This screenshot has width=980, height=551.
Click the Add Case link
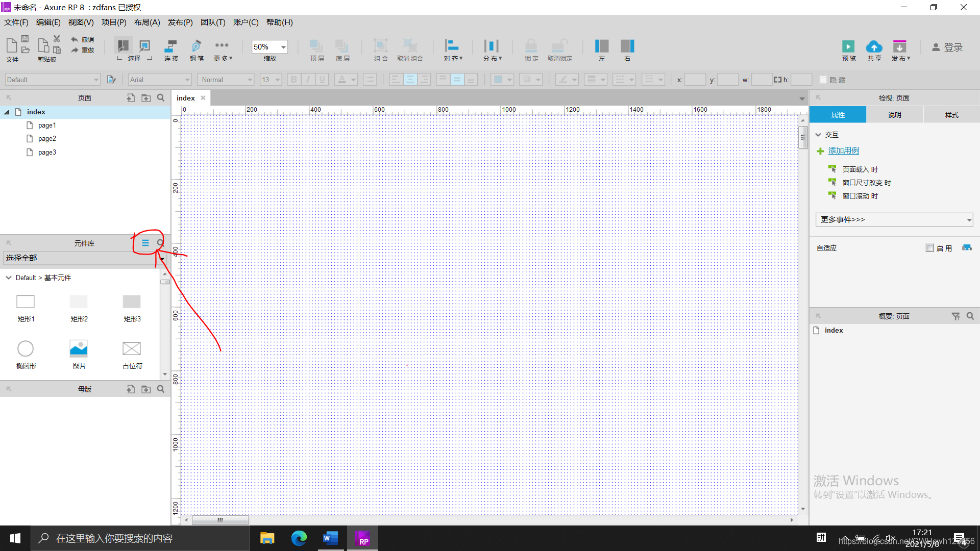tap(843, 151)
